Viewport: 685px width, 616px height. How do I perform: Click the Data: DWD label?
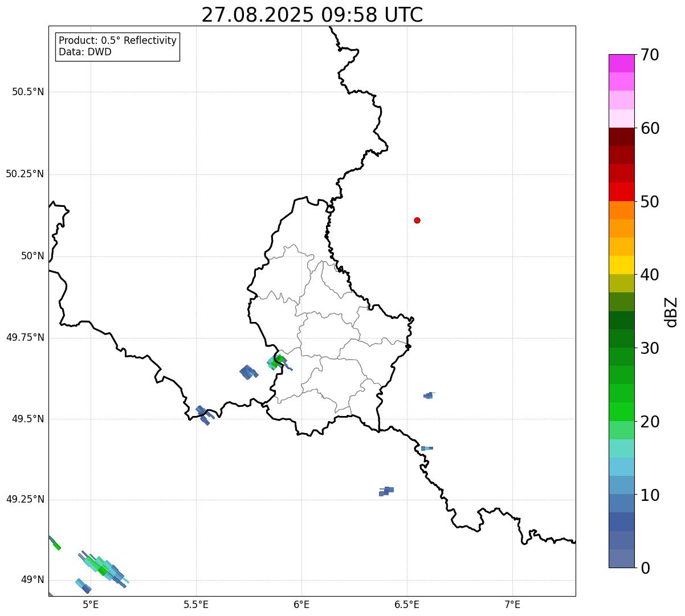(85, 52)
